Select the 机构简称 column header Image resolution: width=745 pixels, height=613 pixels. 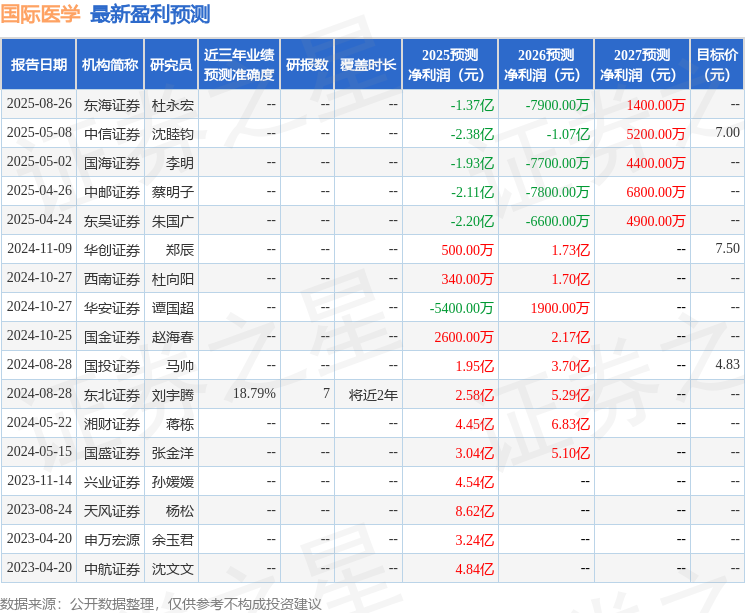point(110,65)
